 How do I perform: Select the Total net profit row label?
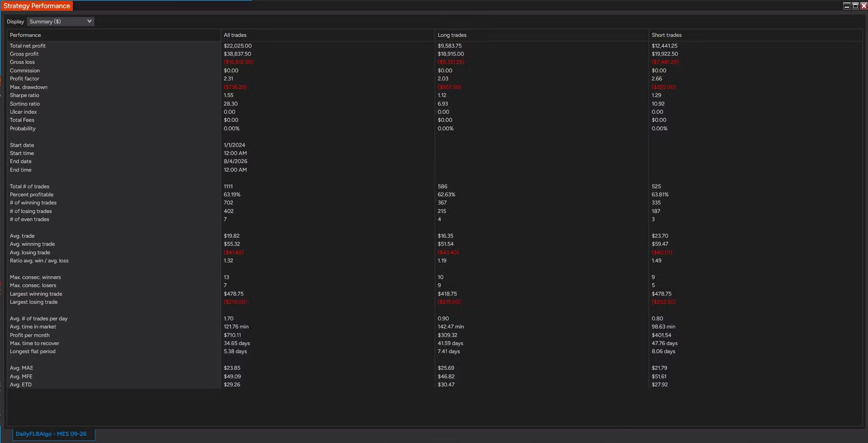coord(28,46)
